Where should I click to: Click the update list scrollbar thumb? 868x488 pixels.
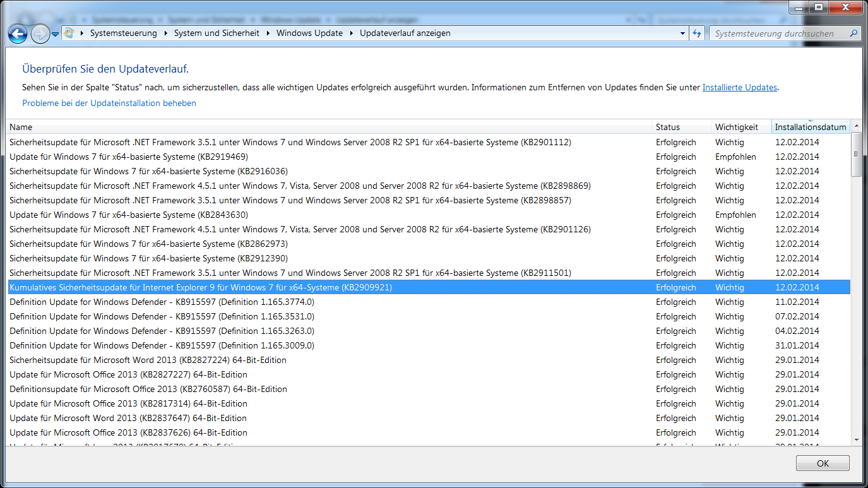pyautogui.click(x=857, y=155)
